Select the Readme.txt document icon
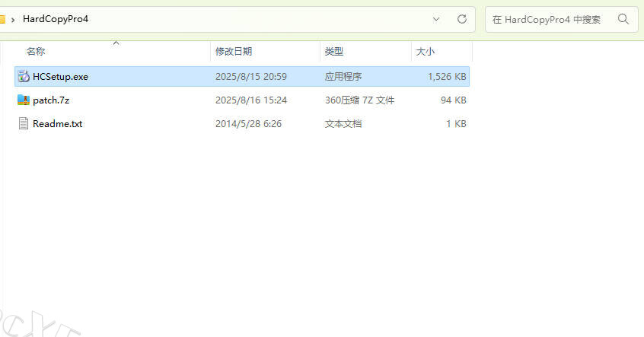Viewport: 644px width, 337px height. [24, 123]
